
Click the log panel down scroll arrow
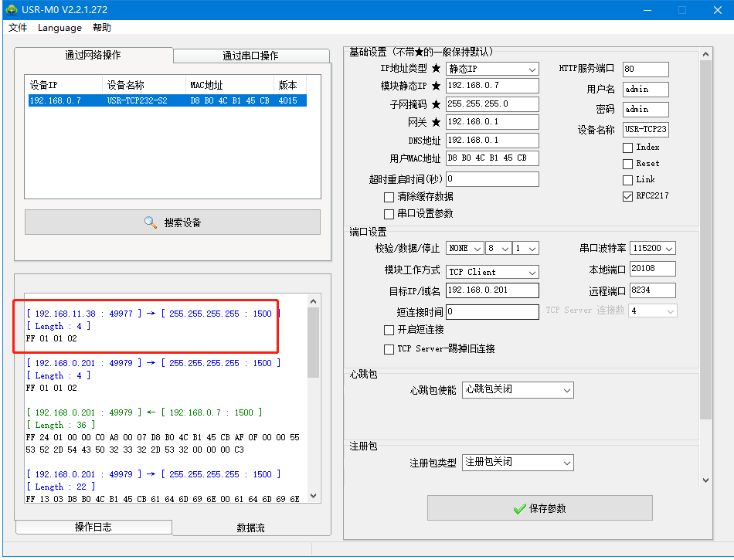coord(313,496)
